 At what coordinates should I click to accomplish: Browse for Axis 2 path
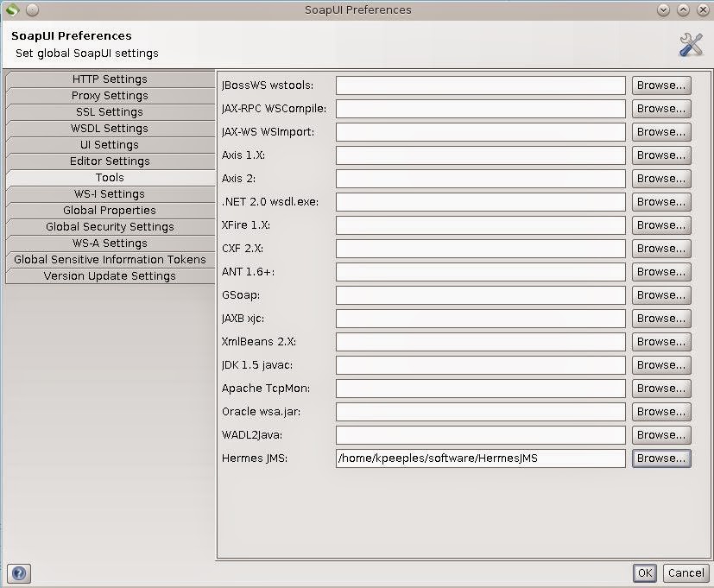(x=661, y=179)
